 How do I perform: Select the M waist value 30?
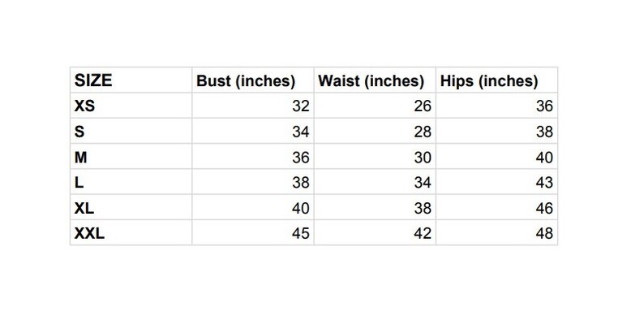tap(423, 157)
